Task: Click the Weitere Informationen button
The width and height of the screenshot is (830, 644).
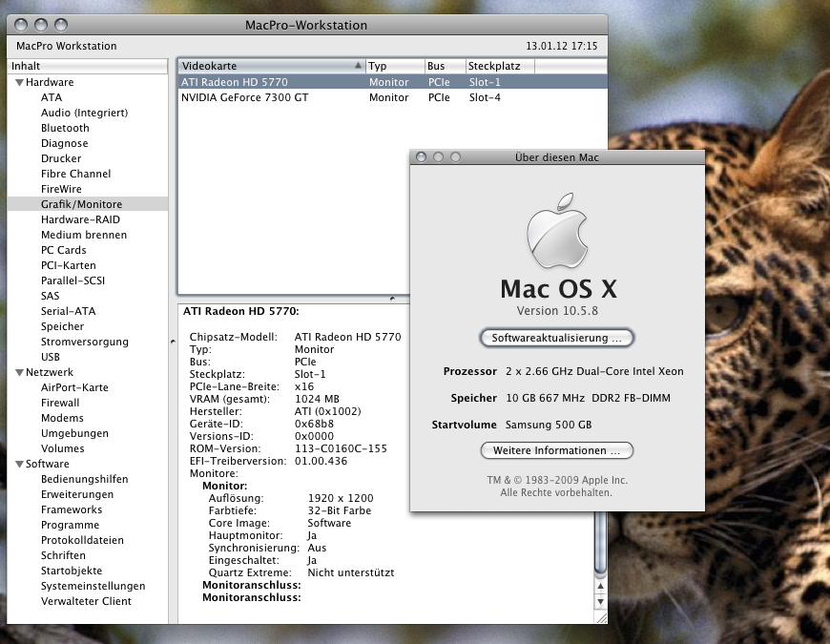Action: [556, 450]
